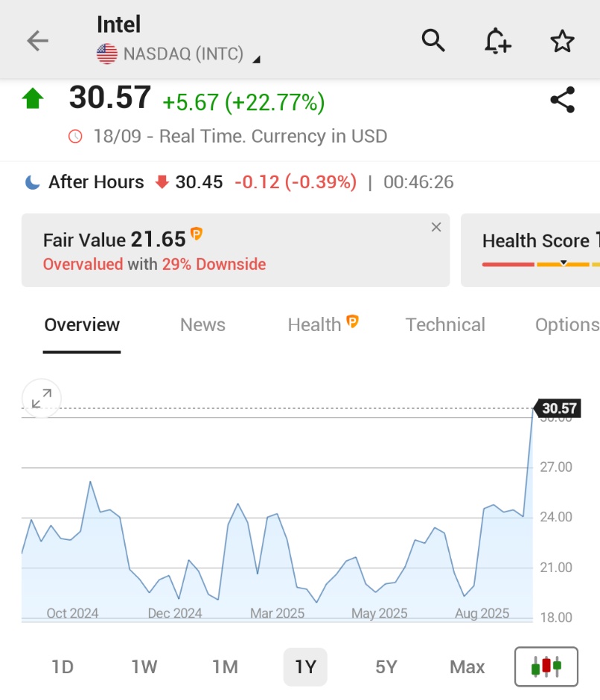
Task: Tap the Mar 2025 axis label
Action: [x=277, y=614]
